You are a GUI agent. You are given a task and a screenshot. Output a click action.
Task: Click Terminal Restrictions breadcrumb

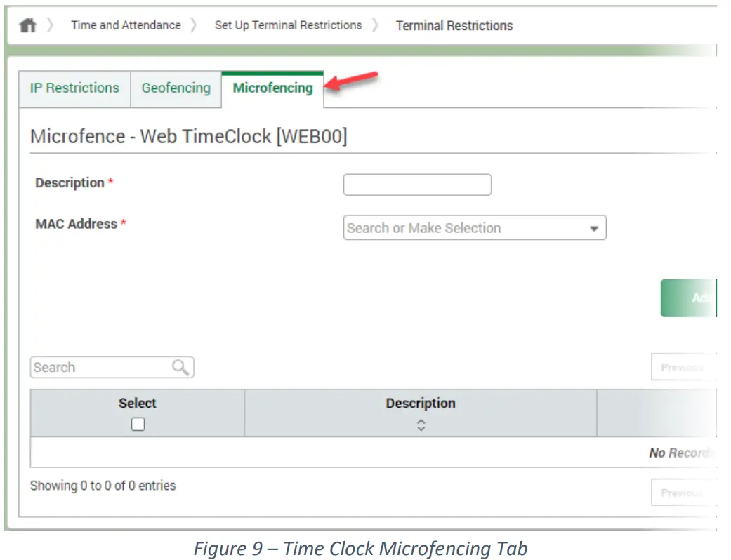(454, 26)
